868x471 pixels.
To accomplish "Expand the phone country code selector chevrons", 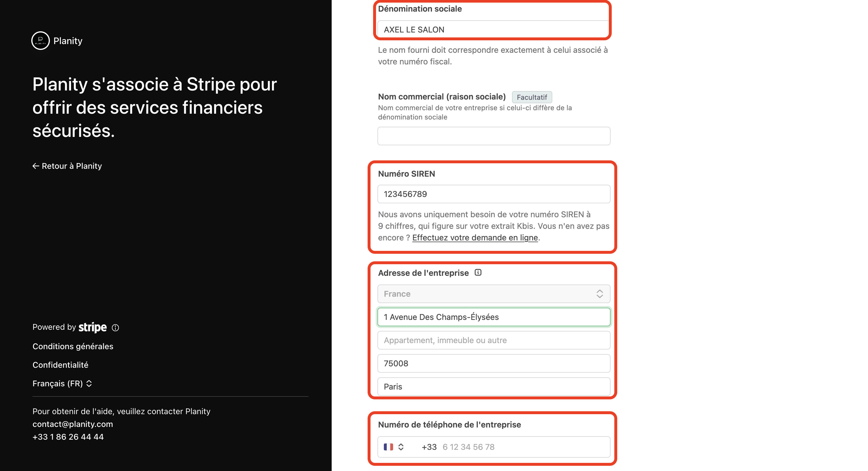I will coord(401,447).
